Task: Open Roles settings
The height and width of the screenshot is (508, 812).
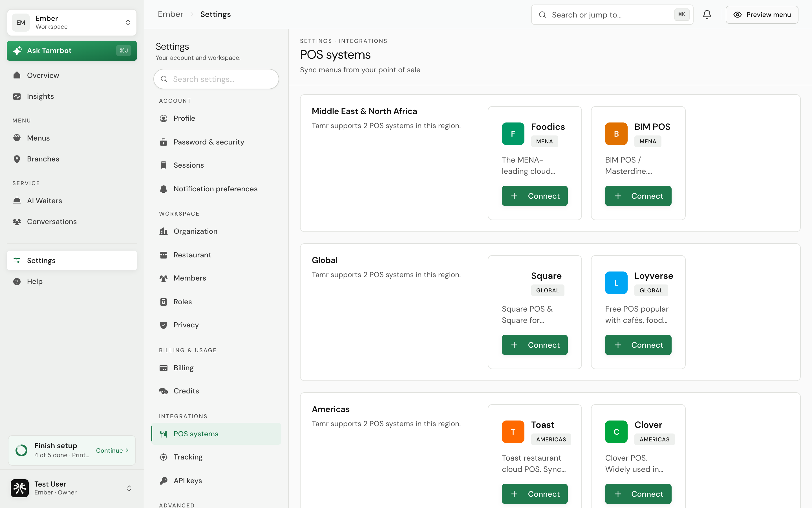Action: pyautogui.click(x=216, y=302)
